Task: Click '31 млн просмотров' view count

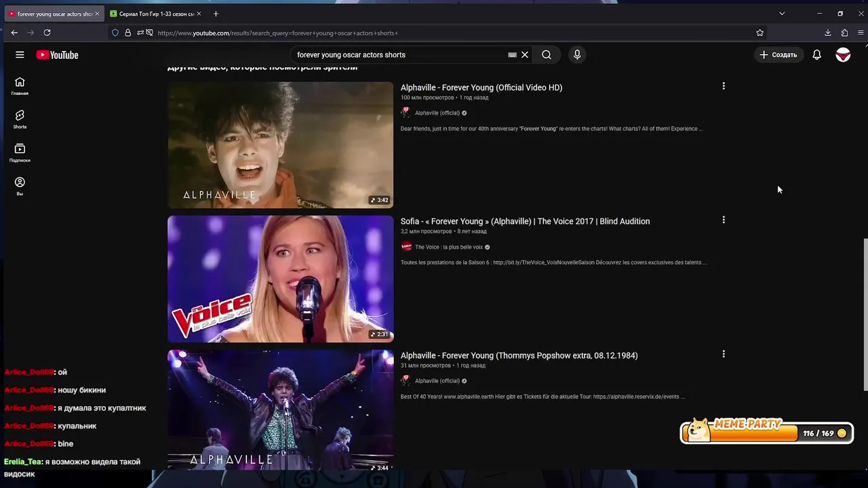Action: tap(426, 365)
